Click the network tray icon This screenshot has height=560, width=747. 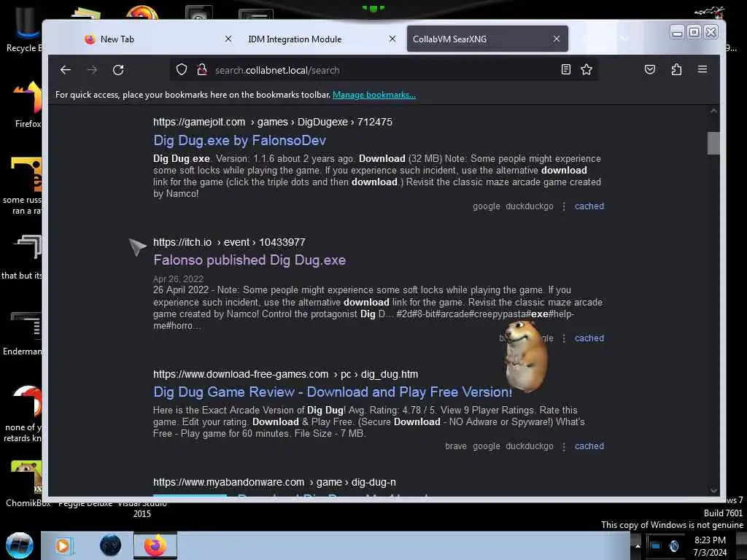pos(656,546)
